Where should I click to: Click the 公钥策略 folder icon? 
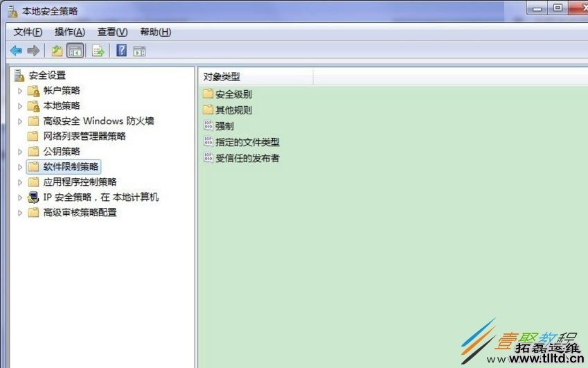[x=33, y=152]
